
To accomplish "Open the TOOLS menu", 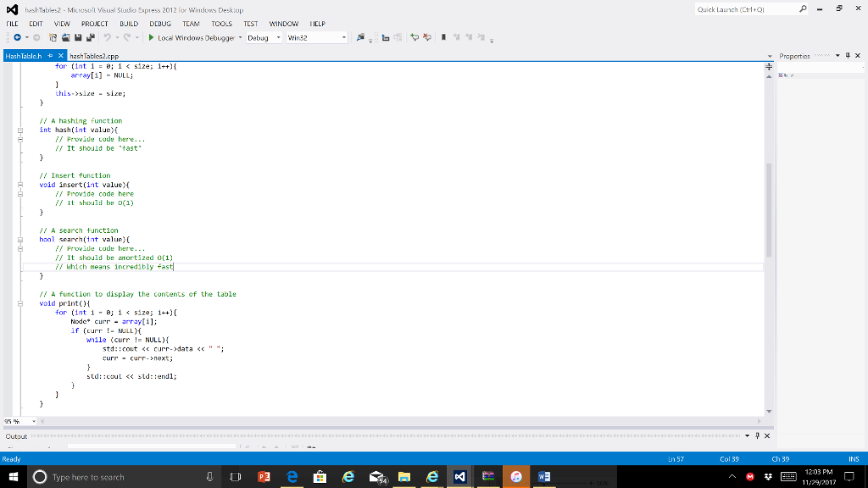I will (221, 24).
